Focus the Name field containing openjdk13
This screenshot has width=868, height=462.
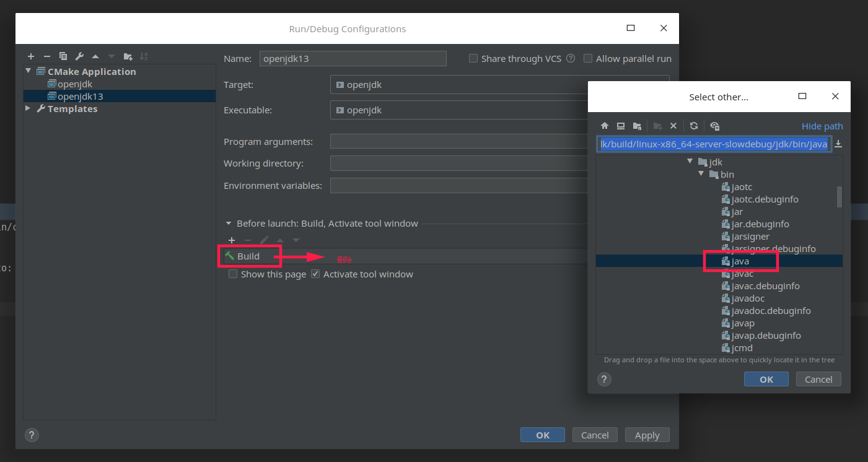(x=353, y=58)
